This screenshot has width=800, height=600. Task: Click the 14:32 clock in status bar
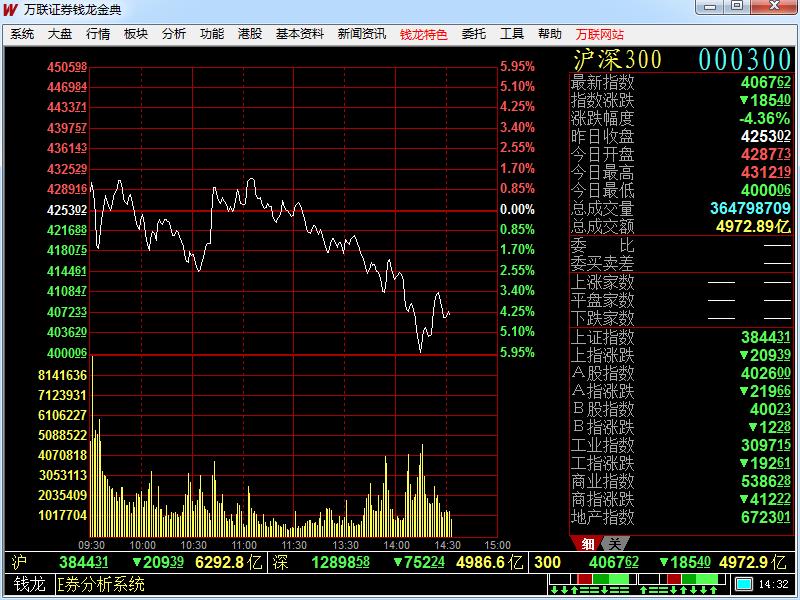pyautogui.click(x=774, y=584)
